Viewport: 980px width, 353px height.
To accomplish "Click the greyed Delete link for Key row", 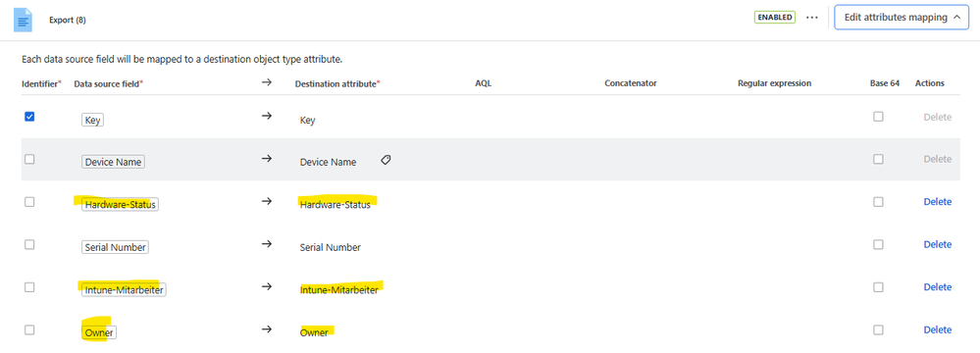I will 938,117.
